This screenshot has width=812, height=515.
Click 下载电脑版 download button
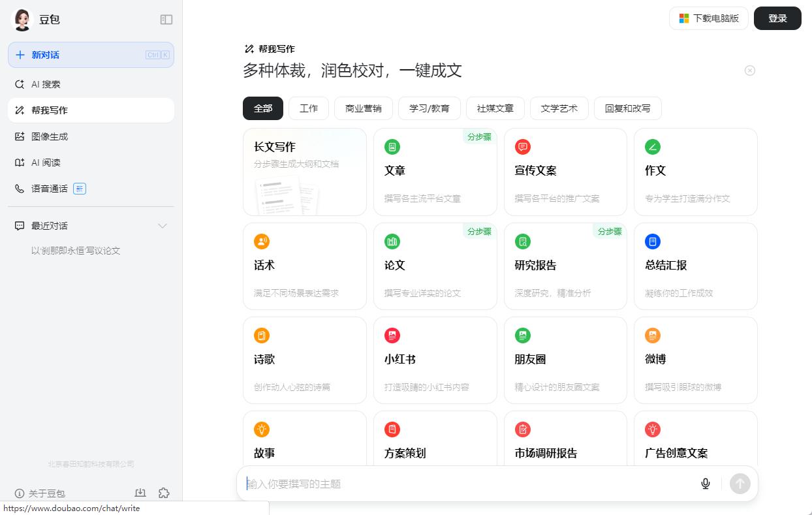pyautogui.click(x=708, y=18)
